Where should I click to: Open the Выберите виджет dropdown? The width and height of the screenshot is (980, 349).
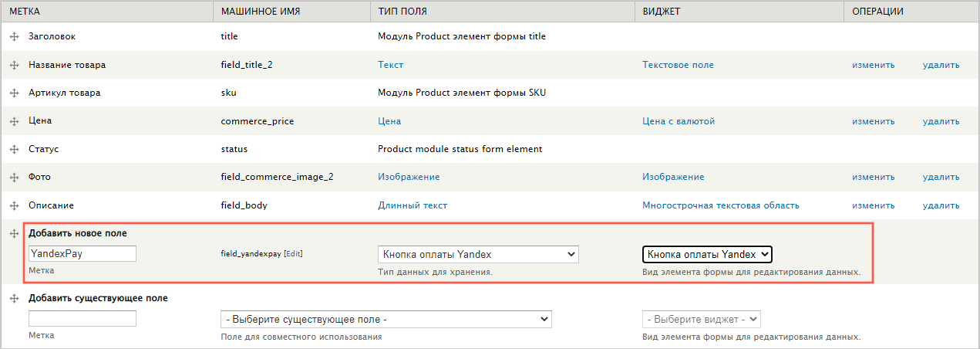(x=701, y=319)
